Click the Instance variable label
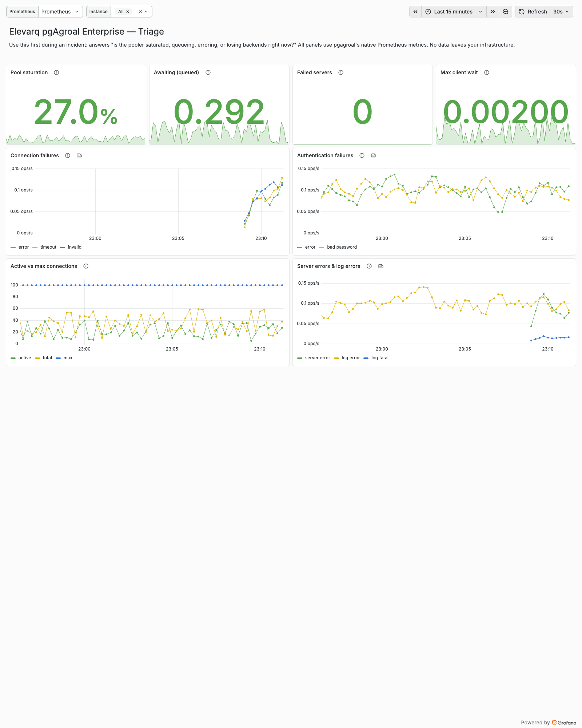 click(x=99, y=12)
